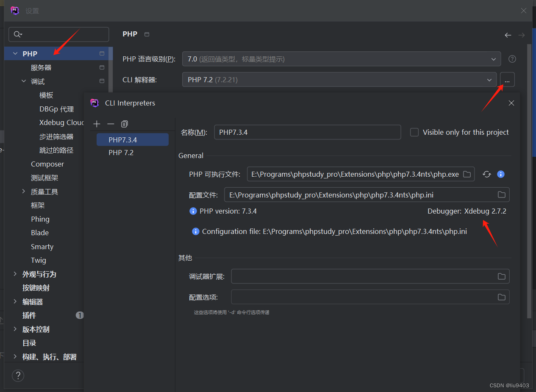536x392 pixels.
Task: Navigate back with the left arrow in Settings
Action: (508, 35)
